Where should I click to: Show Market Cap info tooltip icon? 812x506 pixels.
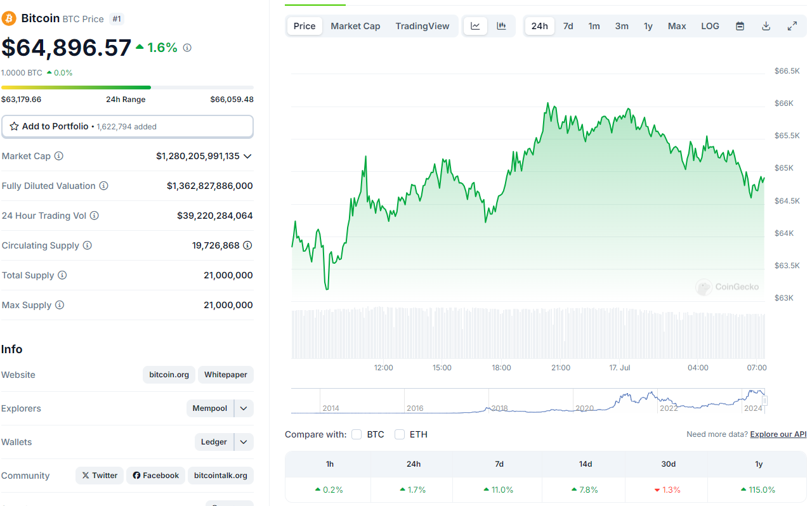(59, 156)
